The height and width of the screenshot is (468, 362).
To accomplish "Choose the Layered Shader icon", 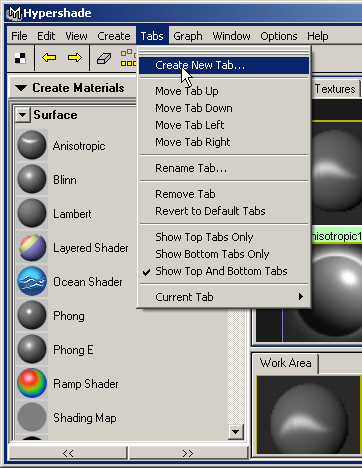I will click(x=32, y=247).
